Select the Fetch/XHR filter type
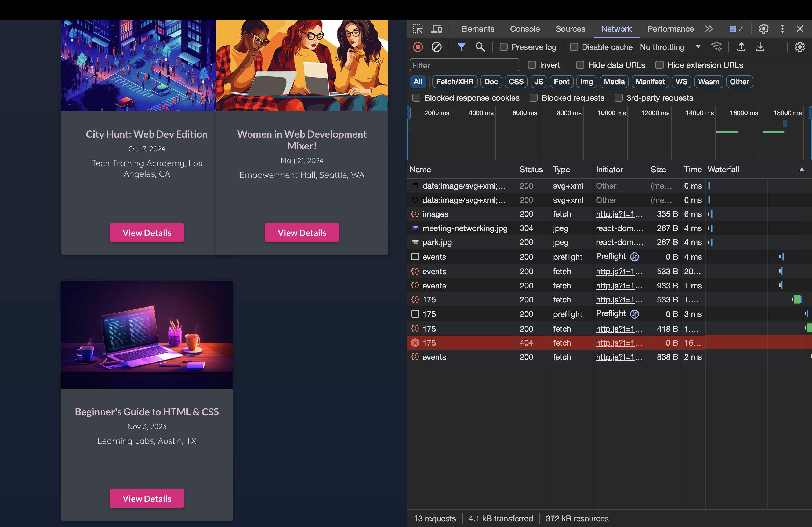The image size is (812, 527). click(454, 82)
